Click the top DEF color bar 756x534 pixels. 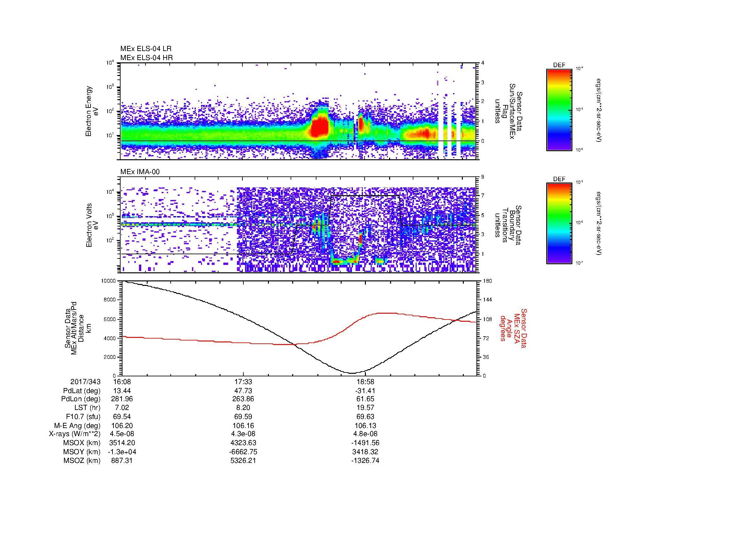[559, 110]
